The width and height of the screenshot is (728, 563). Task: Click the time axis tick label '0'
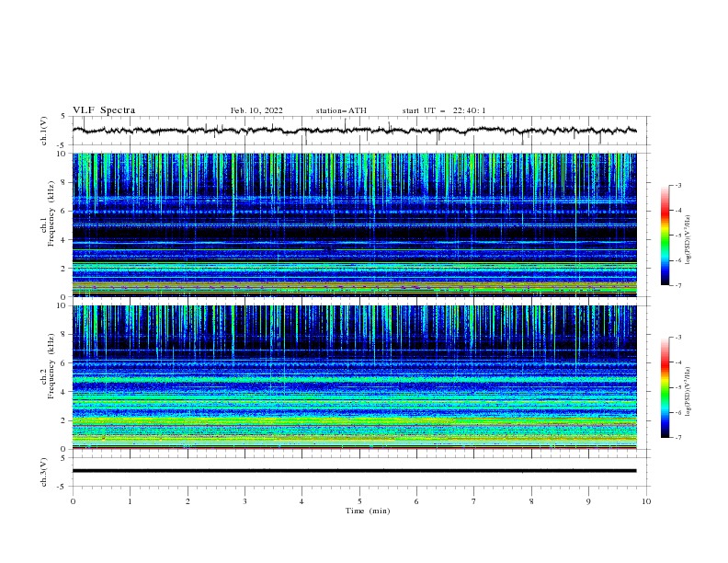pyautogui.click(x=73, y=501)
